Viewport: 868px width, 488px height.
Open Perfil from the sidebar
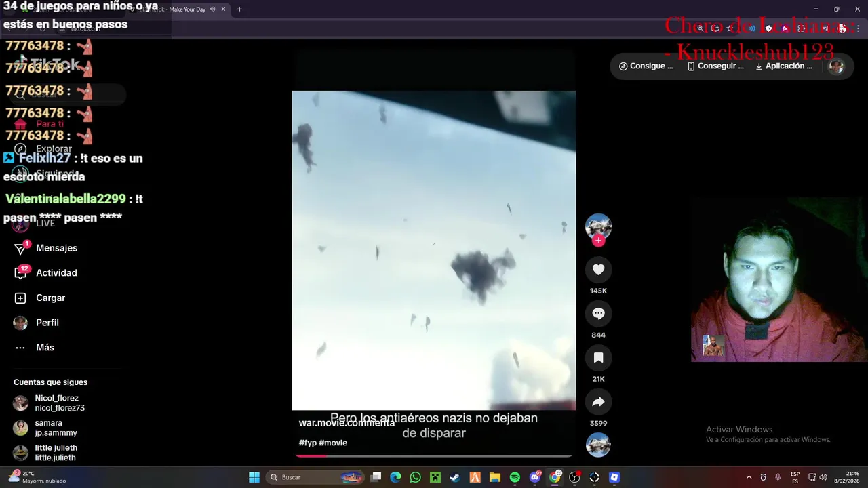click(x=37, y=323)
